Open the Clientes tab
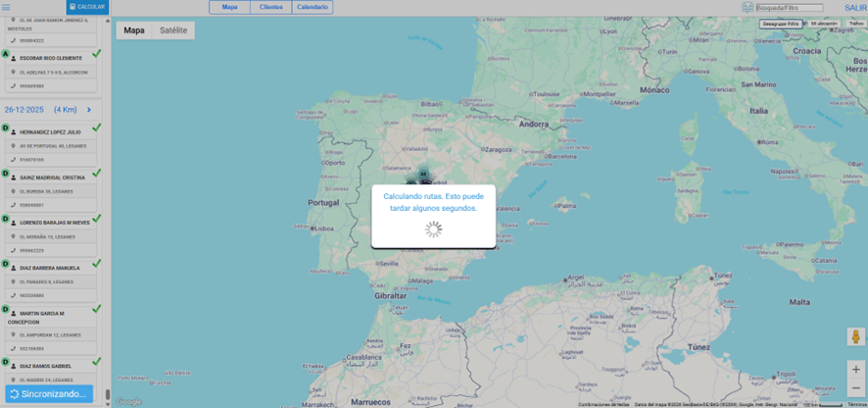868x408 pixels. coord(271,7)
